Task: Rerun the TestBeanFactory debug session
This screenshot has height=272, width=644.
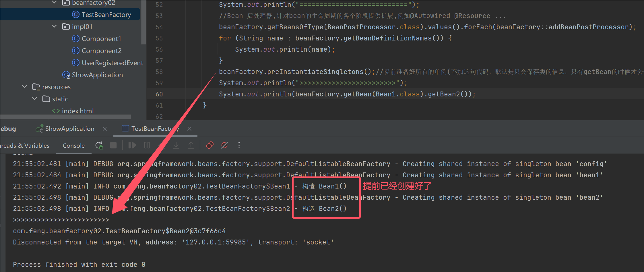Action: 99,145
